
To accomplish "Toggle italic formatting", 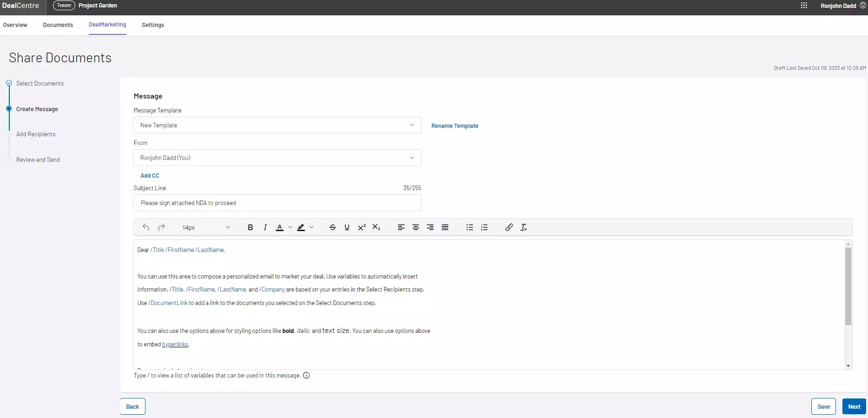I will point(265,227).
